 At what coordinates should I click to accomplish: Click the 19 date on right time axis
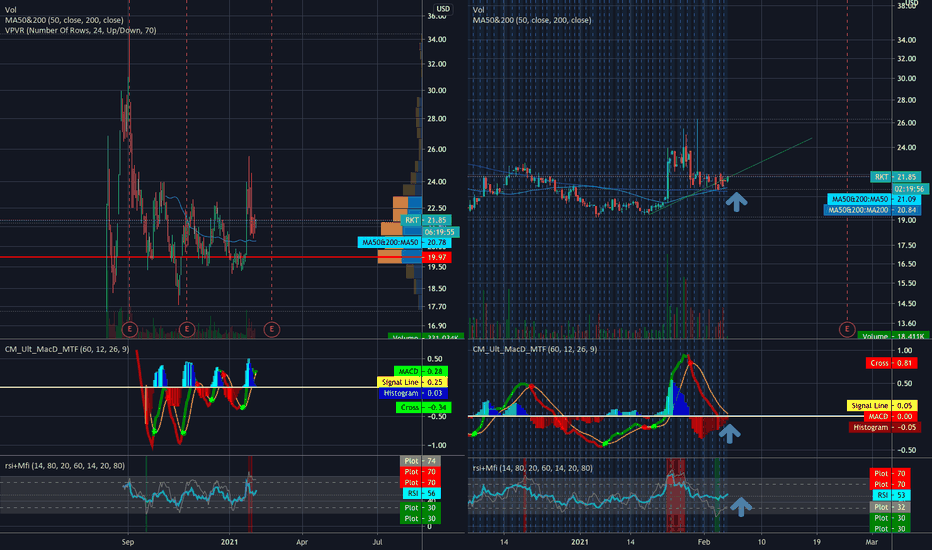pos(816,542)
